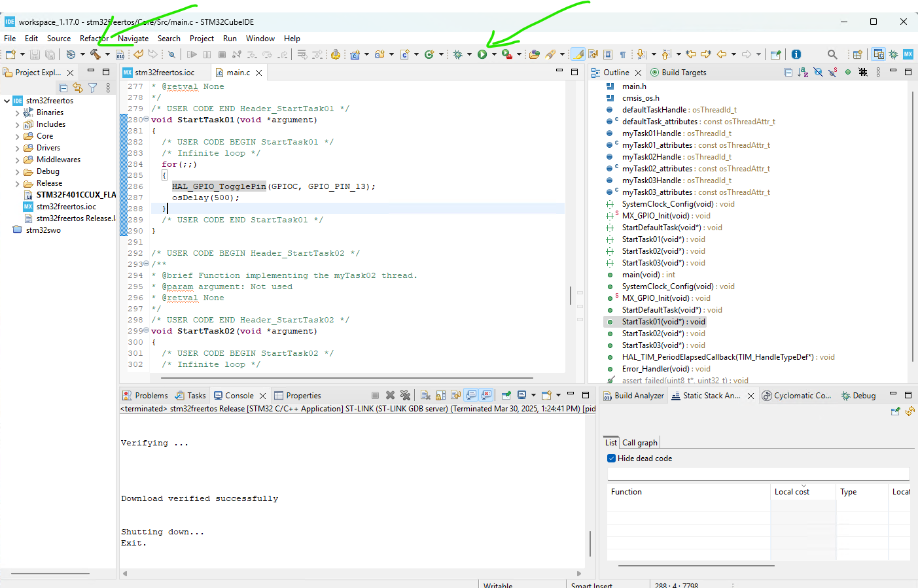This screenshot has height=588, width=918.
Task: Open the Build dropdown arrow beside hammer
Action: (x=107, y=54)
